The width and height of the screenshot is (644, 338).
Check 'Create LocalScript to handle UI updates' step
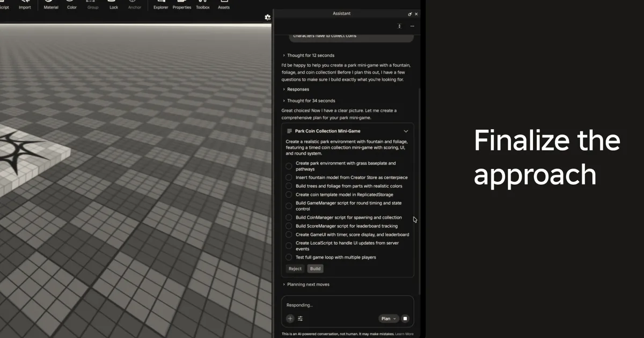(289, 246)
